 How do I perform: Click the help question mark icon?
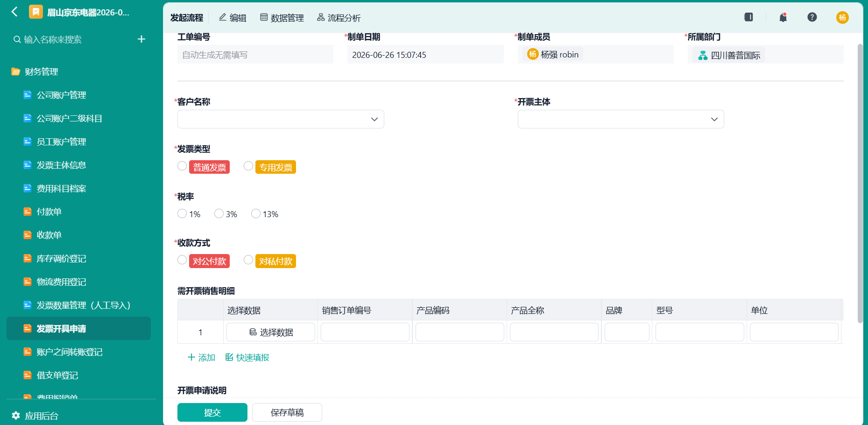812,17
